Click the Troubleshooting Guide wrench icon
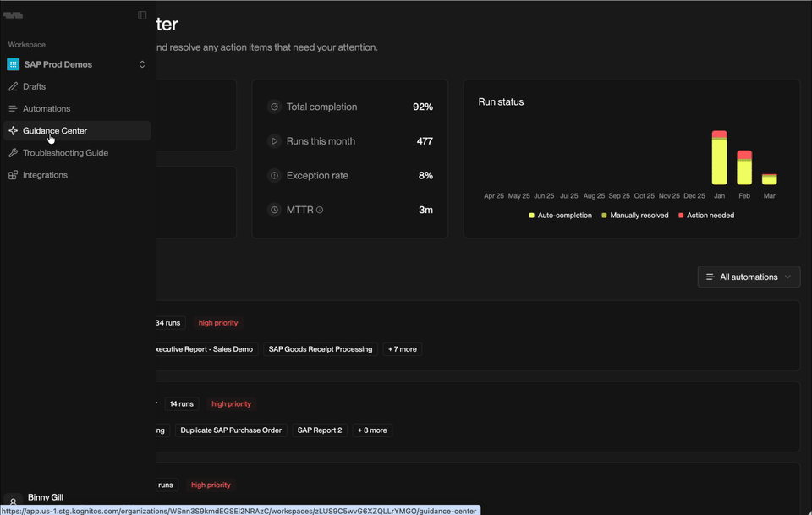812x515 pixels. 13,153
